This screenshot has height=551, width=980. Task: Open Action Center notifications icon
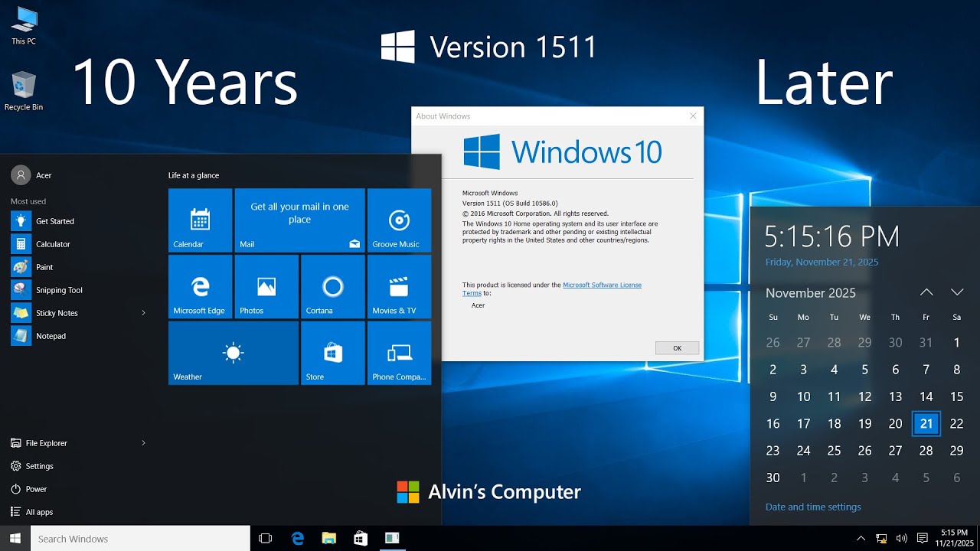pos(922,538)
